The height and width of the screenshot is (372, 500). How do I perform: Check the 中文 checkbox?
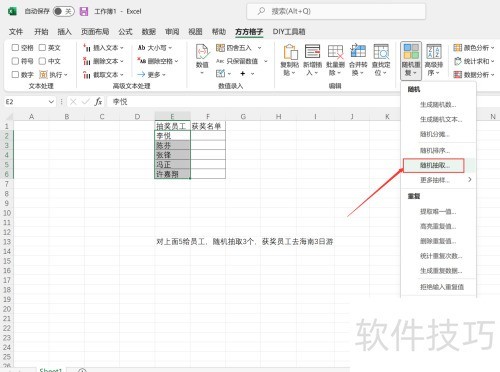coord(42,61)
